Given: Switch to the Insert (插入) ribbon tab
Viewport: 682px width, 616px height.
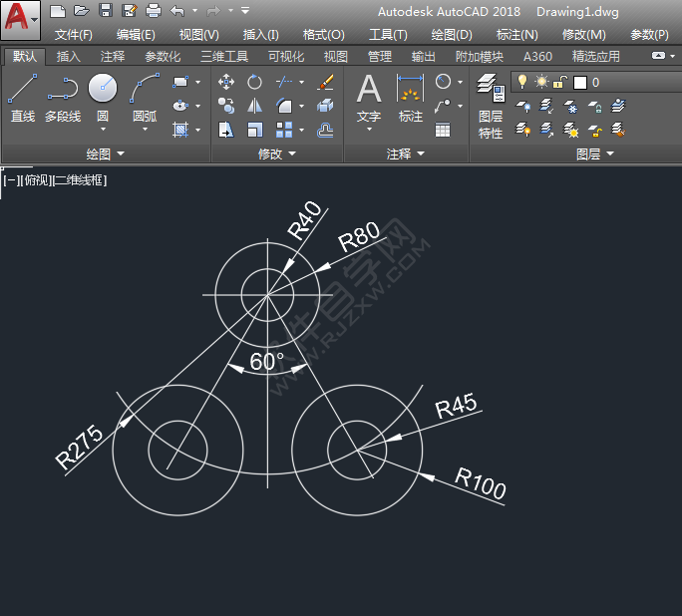Looking at the screenshot, I should pos(69,57).
